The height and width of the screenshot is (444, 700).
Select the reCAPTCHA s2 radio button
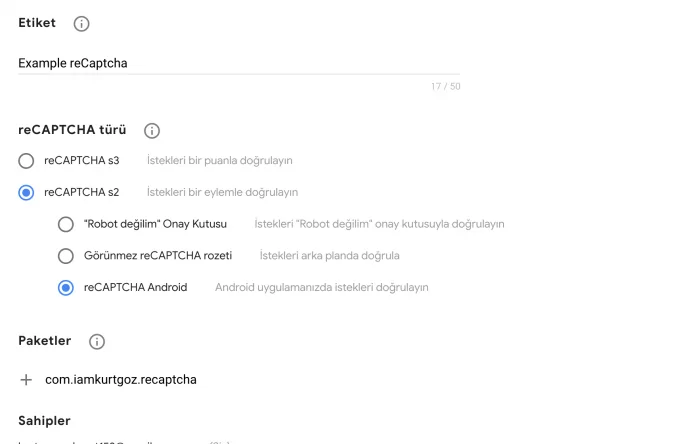coord(26,192)
